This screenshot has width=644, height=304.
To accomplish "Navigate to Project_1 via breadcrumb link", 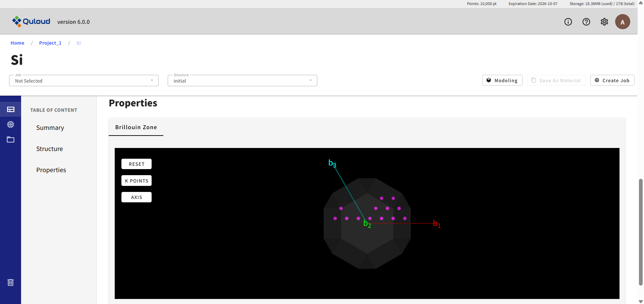I will [x=50, y=43].
